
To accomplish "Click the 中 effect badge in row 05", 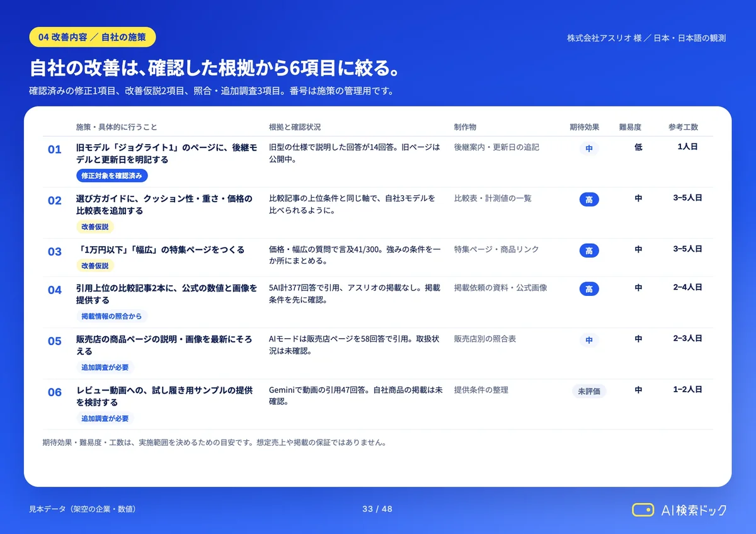I will click(589, 340).
